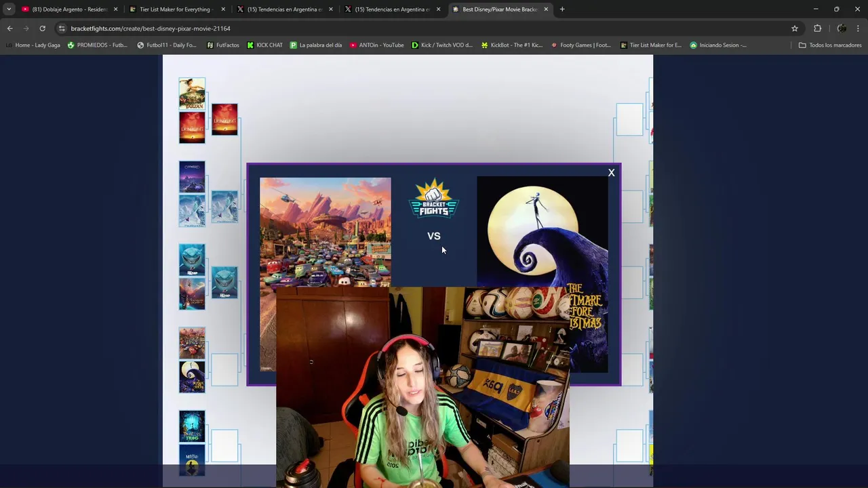The width and height of the screenshot is (868, 488).
Task: Select the Tarzan poster in the bracket
Action: pos(192,94)
